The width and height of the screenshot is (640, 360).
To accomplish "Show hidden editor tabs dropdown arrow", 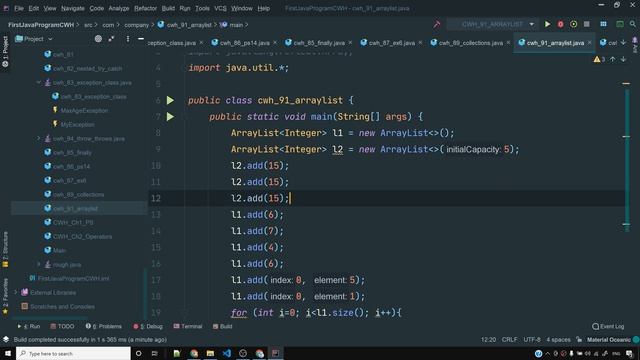I will pos(623,42).
